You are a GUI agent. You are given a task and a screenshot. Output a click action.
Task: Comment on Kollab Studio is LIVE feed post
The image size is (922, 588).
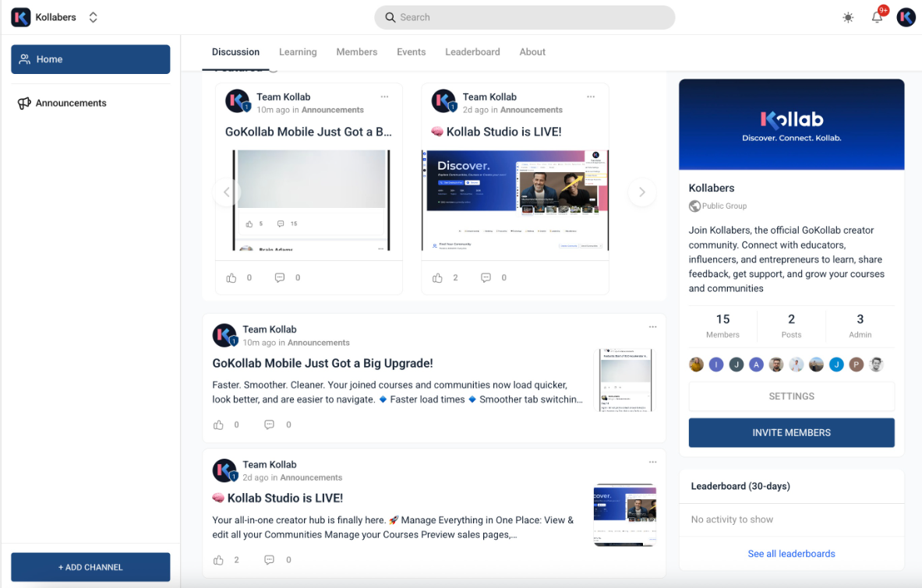pyautogui.click(x=270, y=560)
